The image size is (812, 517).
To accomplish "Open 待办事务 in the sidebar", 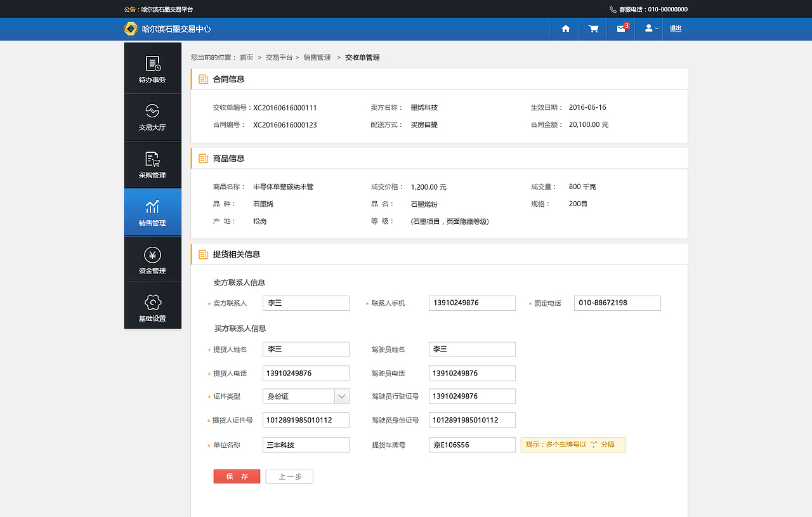I will (x=152, y=69).
